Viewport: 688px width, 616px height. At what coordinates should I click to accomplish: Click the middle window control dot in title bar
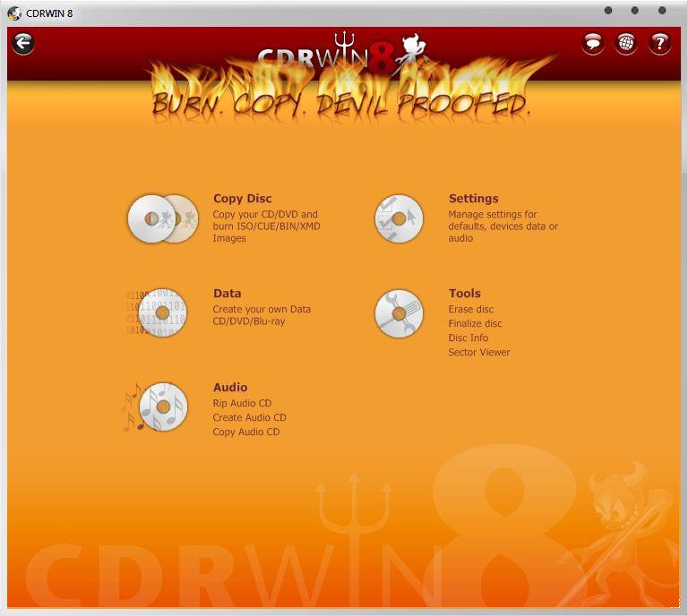[635, 11]
